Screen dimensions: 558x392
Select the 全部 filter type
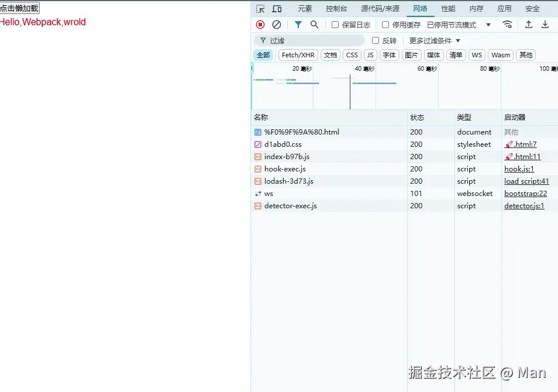click(263, 55)
